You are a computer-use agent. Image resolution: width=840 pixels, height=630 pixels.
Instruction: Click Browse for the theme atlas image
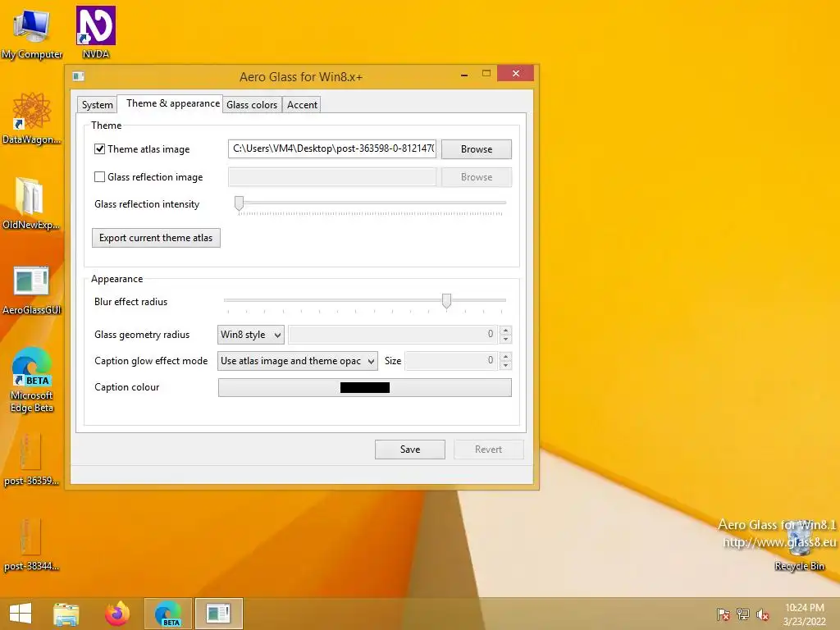[477, 149]
